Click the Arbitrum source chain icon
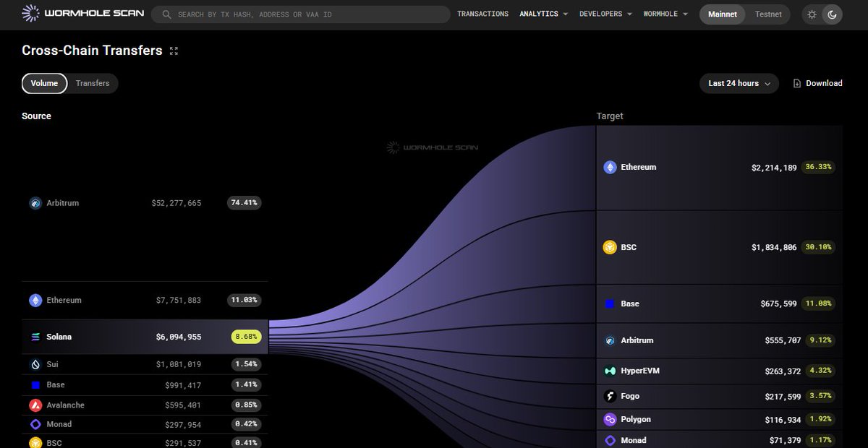This screenshot has height=448, width=868. coord(35,203)
